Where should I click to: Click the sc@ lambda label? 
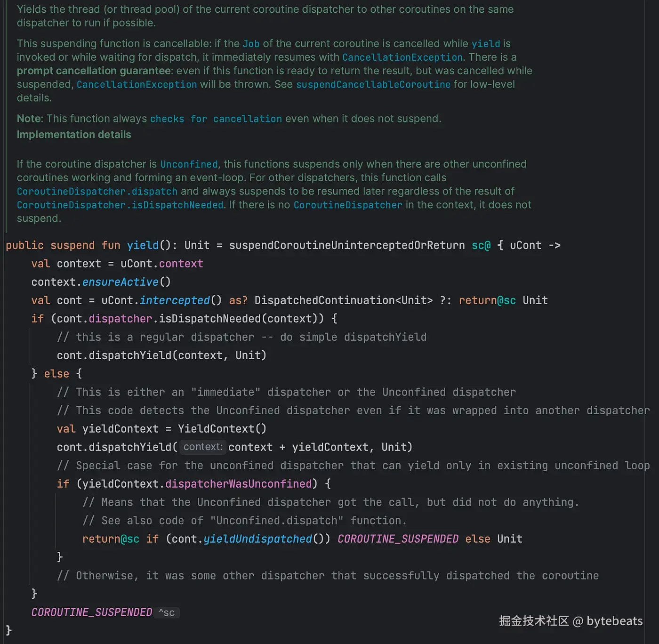(x=481, y=245)
